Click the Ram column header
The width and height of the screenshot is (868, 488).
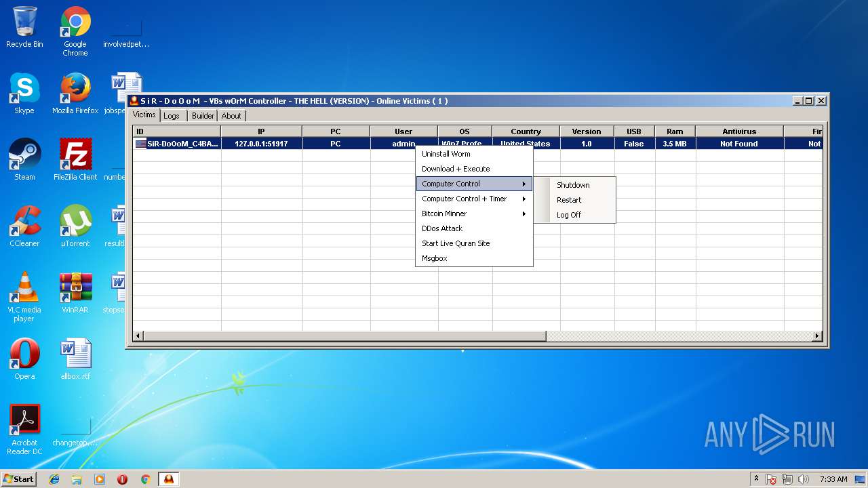(675, 131)
